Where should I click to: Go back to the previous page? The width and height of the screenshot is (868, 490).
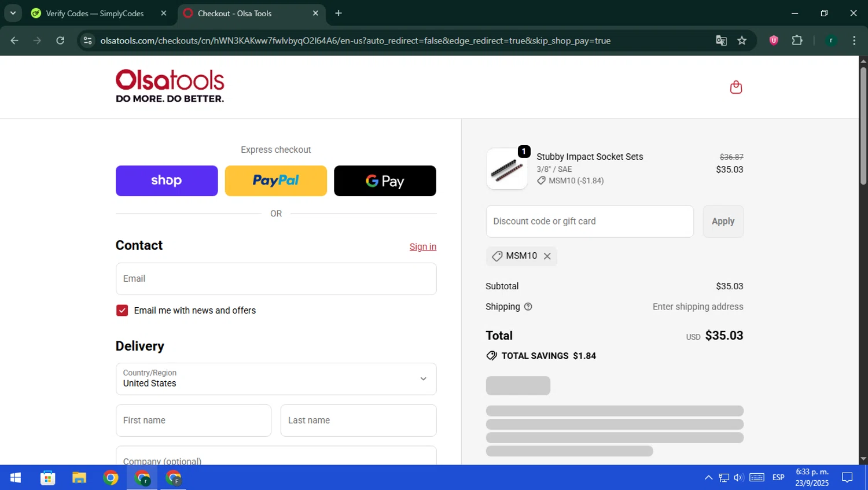14,40
